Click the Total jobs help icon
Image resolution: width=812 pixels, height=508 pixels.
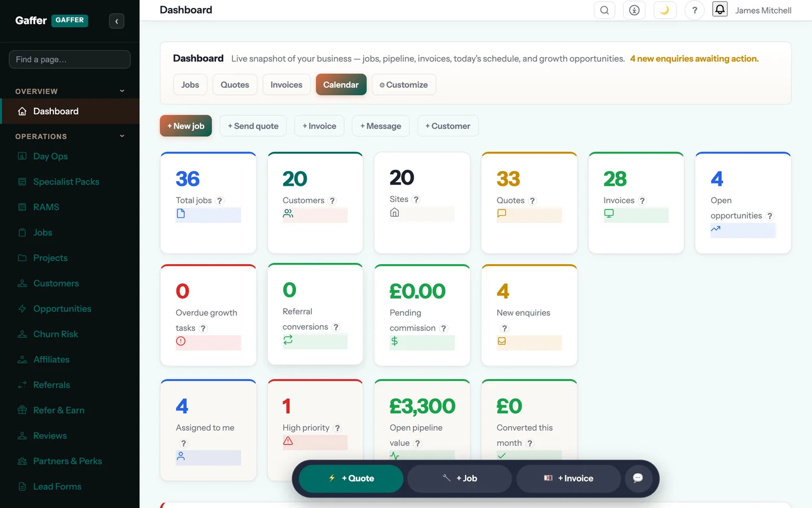(220, 200)
